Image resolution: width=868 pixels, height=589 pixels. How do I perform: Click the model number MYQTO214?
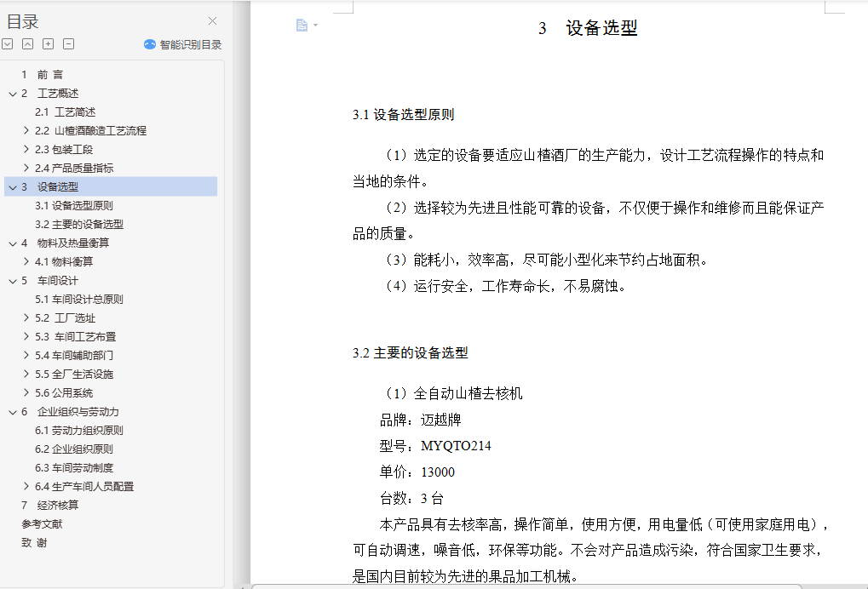coord(456,446)
